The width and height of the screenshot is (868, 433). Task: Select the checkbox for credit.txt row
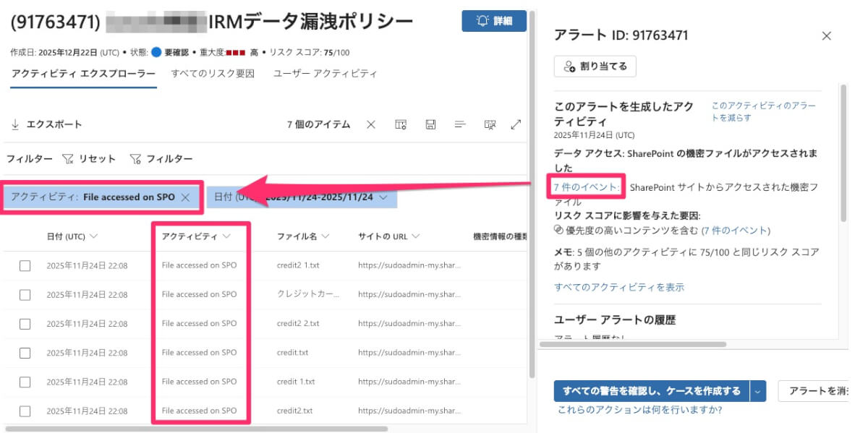coord(25,353)
